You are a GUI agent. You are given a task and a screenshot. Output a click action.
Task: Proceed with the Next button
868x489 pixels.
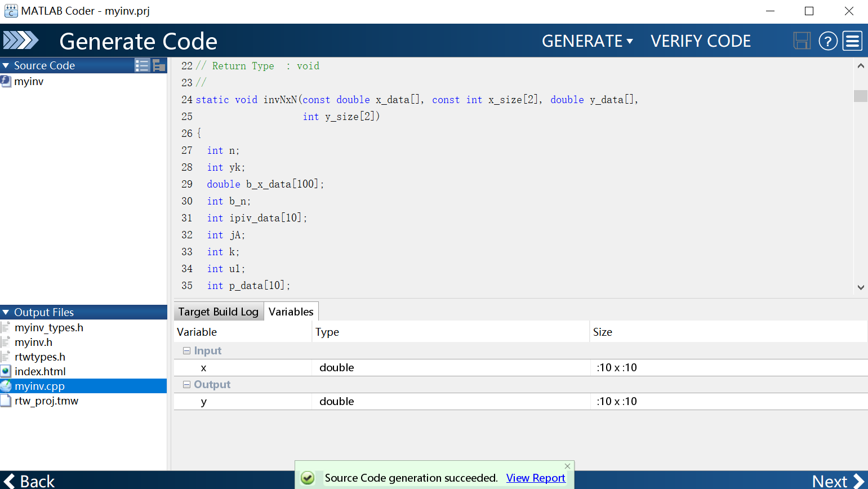(x=838, y=481)
